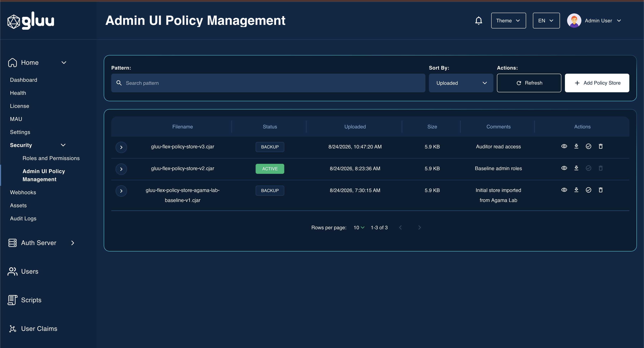Click activate checkmark on the v2 store row
The height and width of the screenshot is (348, 644).
click(589, 168)
